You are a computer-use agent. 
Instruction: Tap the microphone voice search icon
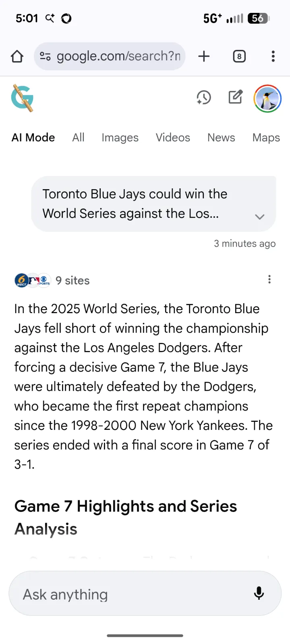point(259,593)
